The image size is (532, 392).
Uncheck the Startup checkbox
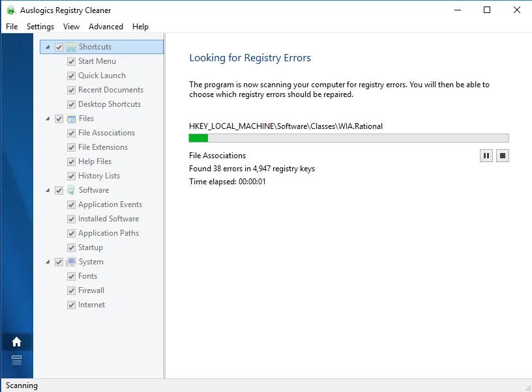[71, 247]
